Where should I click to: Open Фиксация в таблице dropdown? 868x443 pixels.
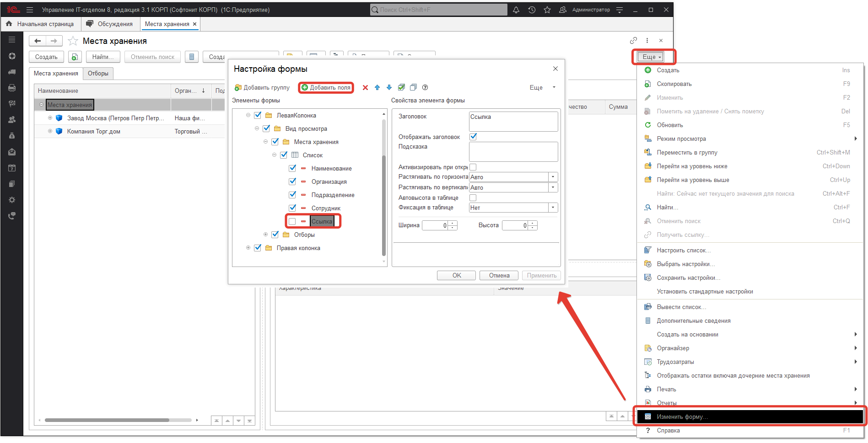(553, 208)
